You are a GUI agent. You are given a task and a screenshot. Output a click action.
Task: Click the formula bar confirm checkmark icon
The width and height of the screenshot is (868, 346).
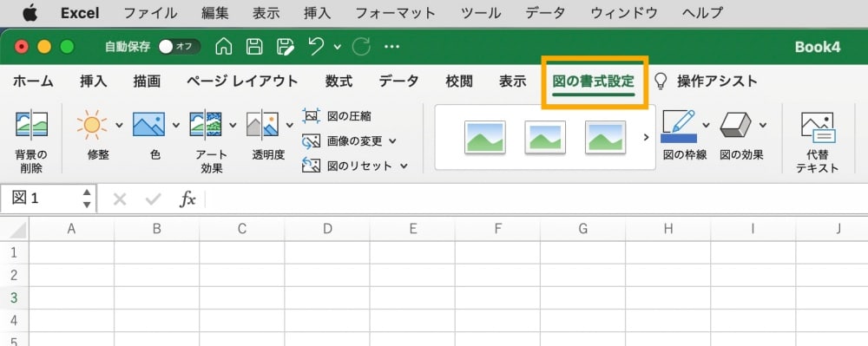(x=153, y=199)
